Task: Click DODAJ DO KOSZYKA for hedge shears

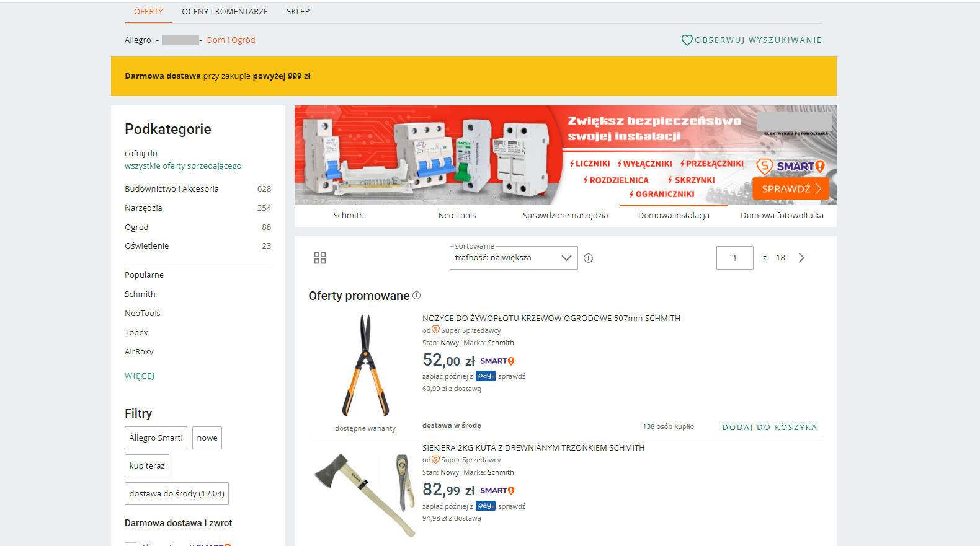Action: click(x=770, y=428)
